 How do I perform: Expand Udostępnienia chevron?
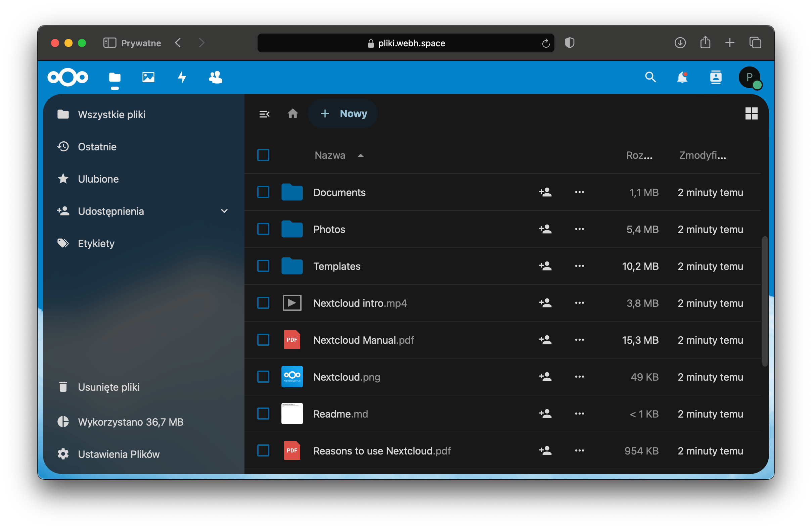tap(224, 211)
